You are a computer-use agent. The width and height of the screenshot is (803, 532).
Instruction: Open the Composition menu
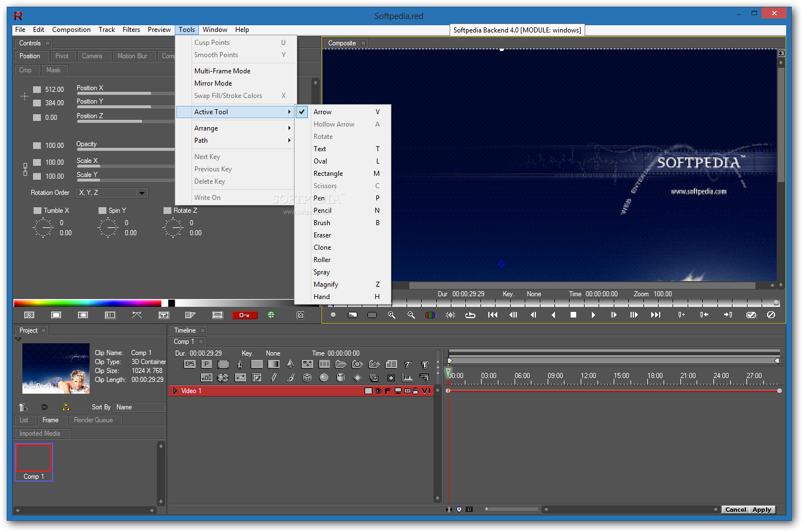(x=71, y=30)
